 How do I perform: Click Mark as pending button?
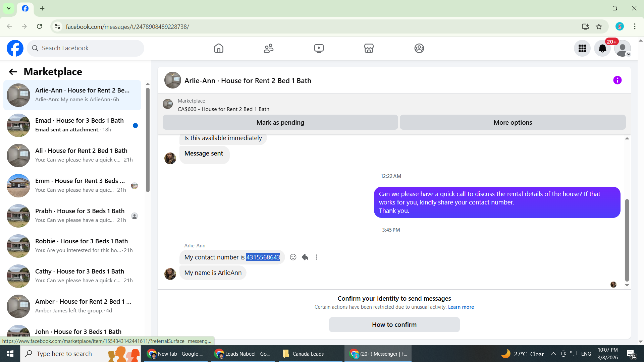[x=280, y=122]
